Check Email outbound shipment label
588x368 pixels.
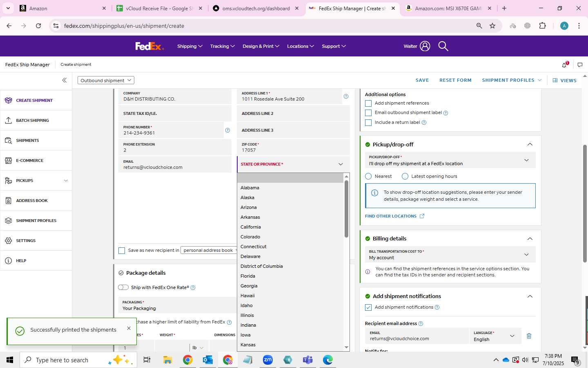pyautogui.click(x=368, y=113)
